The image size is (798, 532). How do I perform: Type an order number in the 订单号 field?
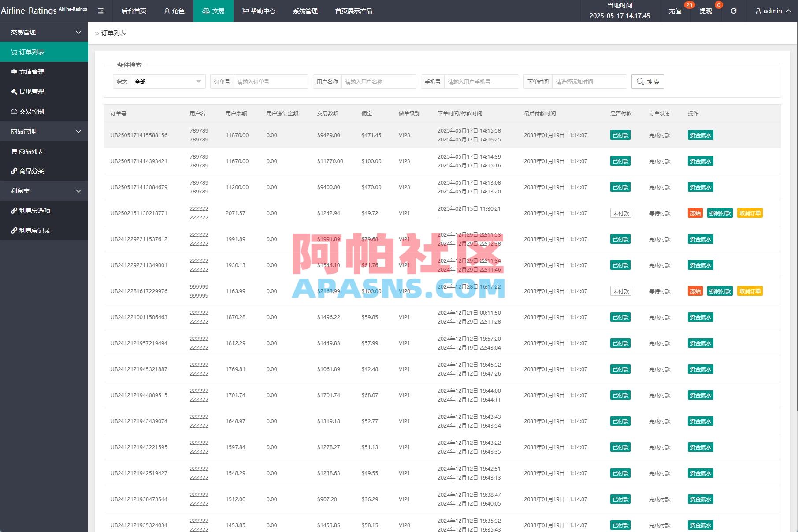click(x=271, y=81)
